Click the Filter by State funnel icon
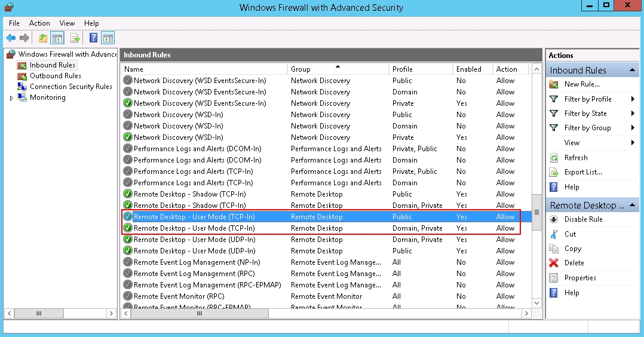Screen dimensions: 644x337 [x=554, y=114]
